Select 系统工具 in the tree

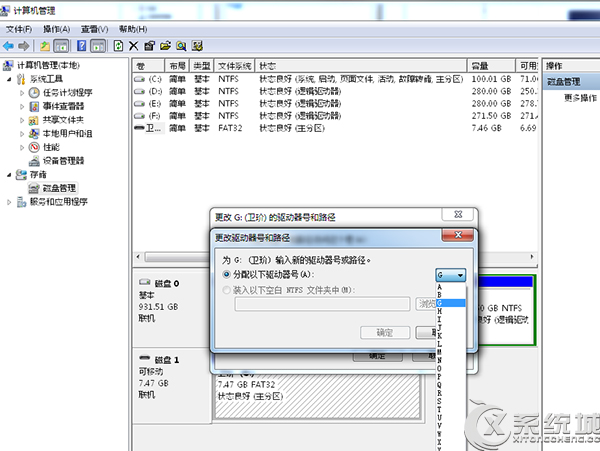point(46,79)
